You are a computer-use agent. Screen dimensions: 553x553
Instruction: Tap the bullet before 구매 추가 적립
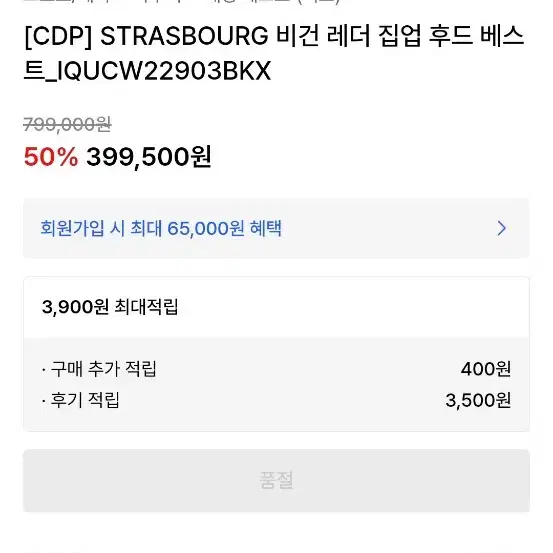[44, 370]
